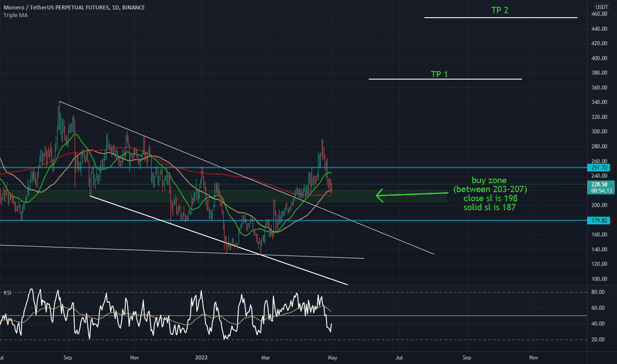Click the May date axis label
Screen dimensions: 617x364
[x=332, y=357]
